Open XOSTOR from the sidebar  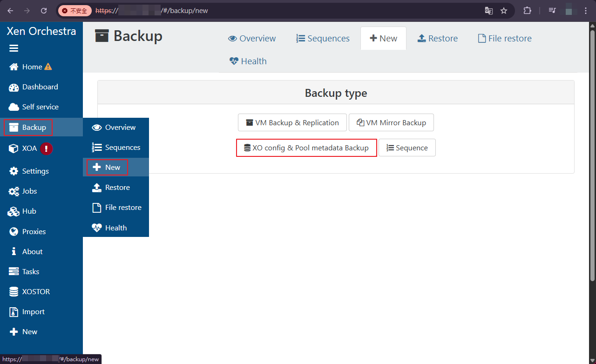point(29,292)
